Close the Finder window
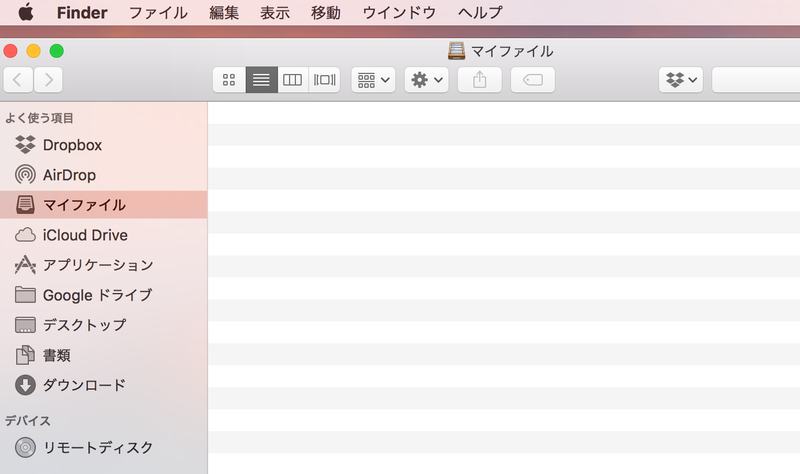The width and height of the screenshot is (800, 474). (11, 51)
